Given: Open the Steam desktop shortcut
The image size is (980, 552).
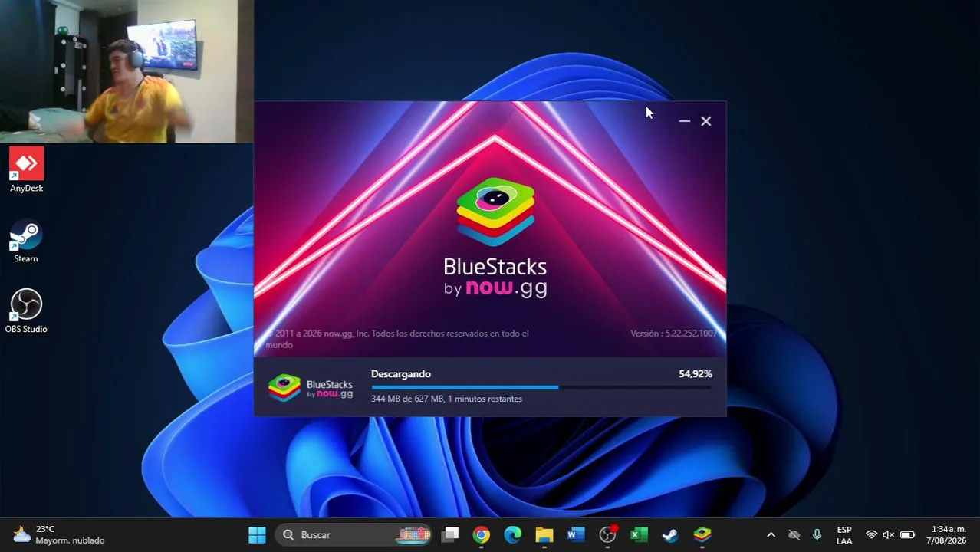Looking at the screenshot, I should (26, 242).
